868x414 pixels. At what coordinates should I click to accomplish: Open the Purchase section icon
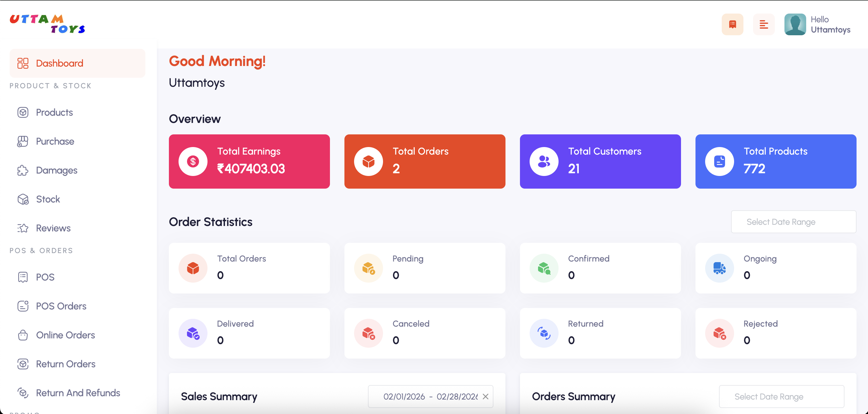pos(23,141)
